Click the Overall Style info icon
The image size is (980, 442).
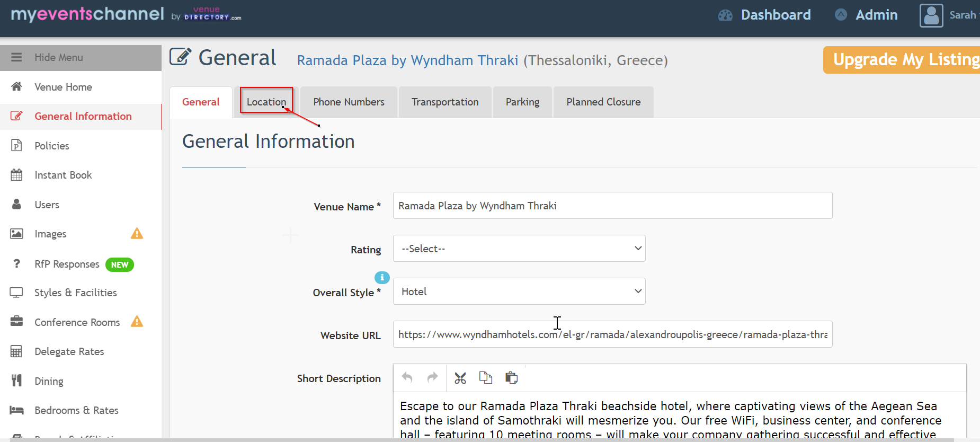pyautogui.click(x=382, y=277)
